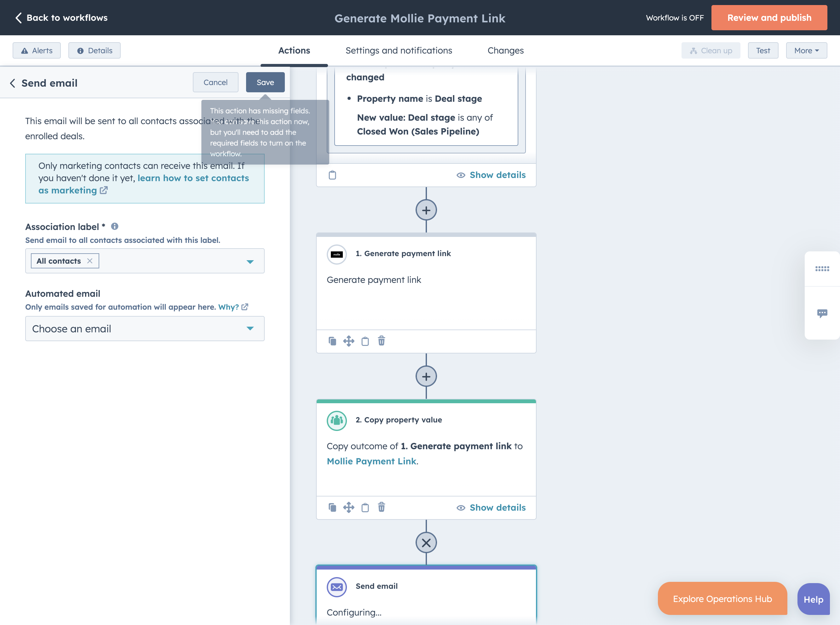Click Review and publish button
The height and width of the screenshot is (625, 840).
[769, 18]
